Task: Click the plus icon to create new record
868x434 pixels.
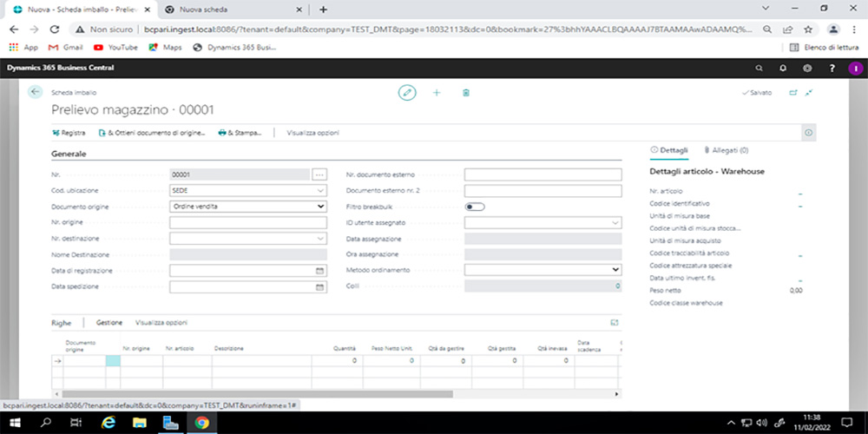Action: pos(437,92)
